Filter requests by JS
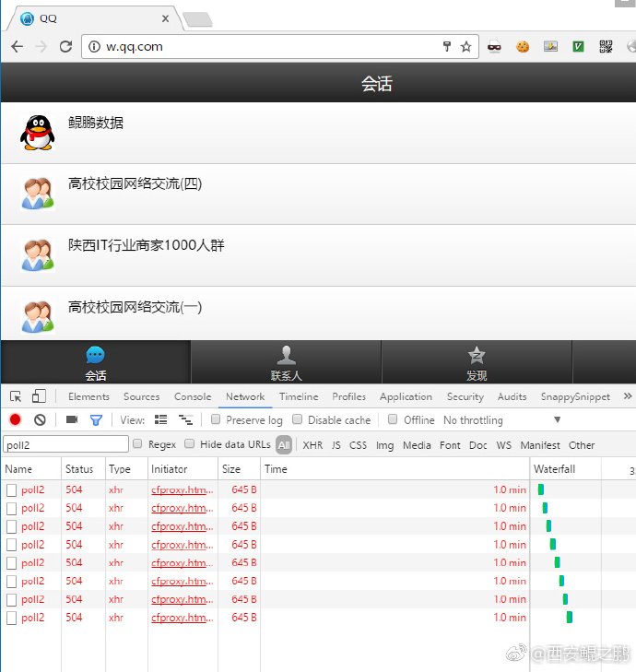This screenshot has height=672, width=636. [x=336, y=445]
